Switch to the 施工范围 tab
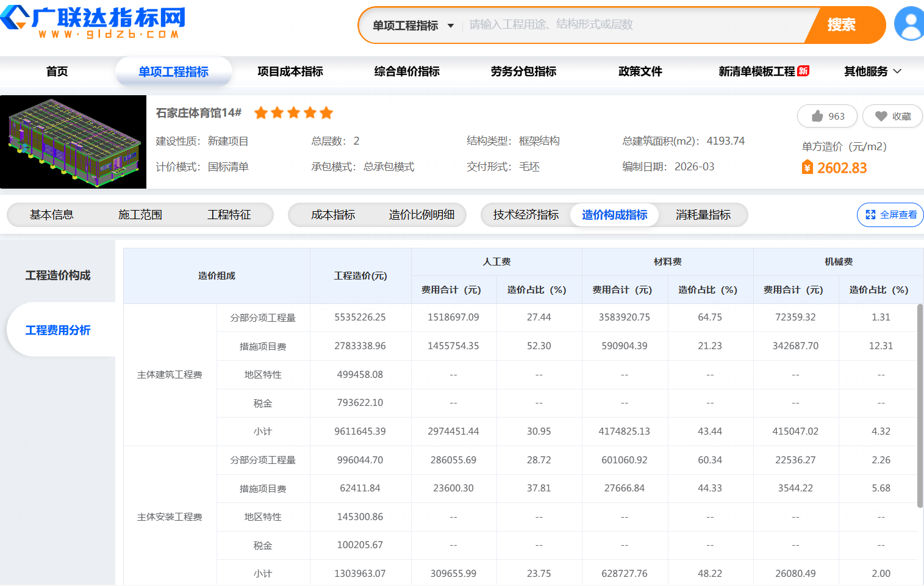 pos(140,215)
